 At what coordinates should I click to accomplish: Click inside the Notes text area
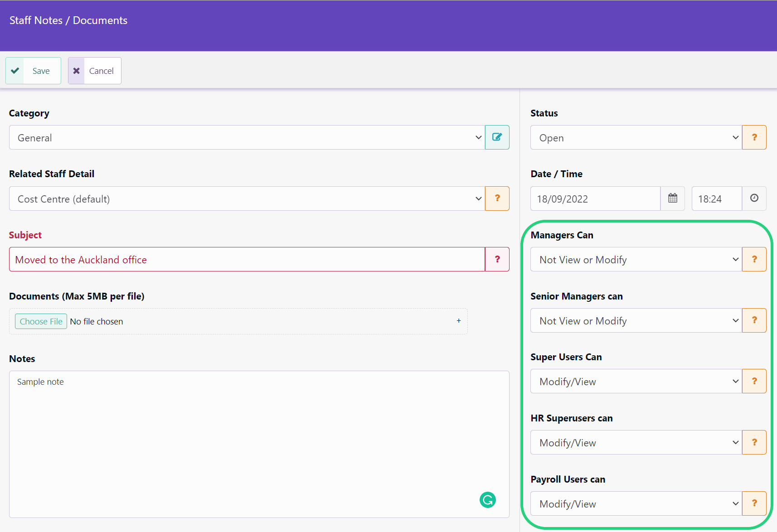259,444
